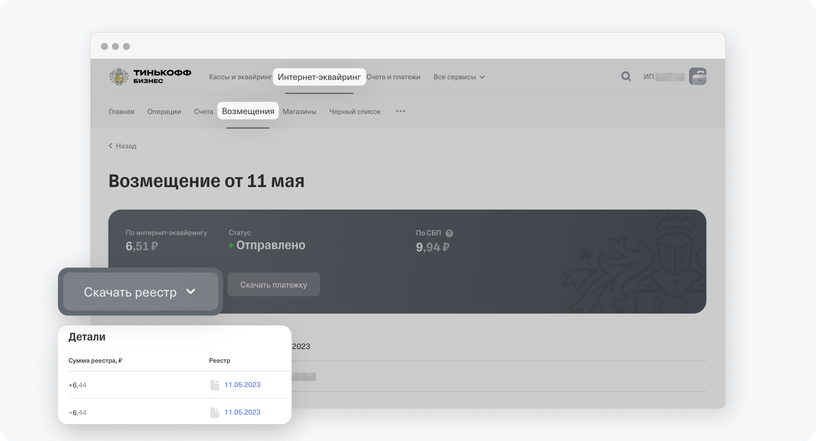Open the Кассы и эквайринг section
The width and height of the screenshot is (816, 441).
pos(240,77)
